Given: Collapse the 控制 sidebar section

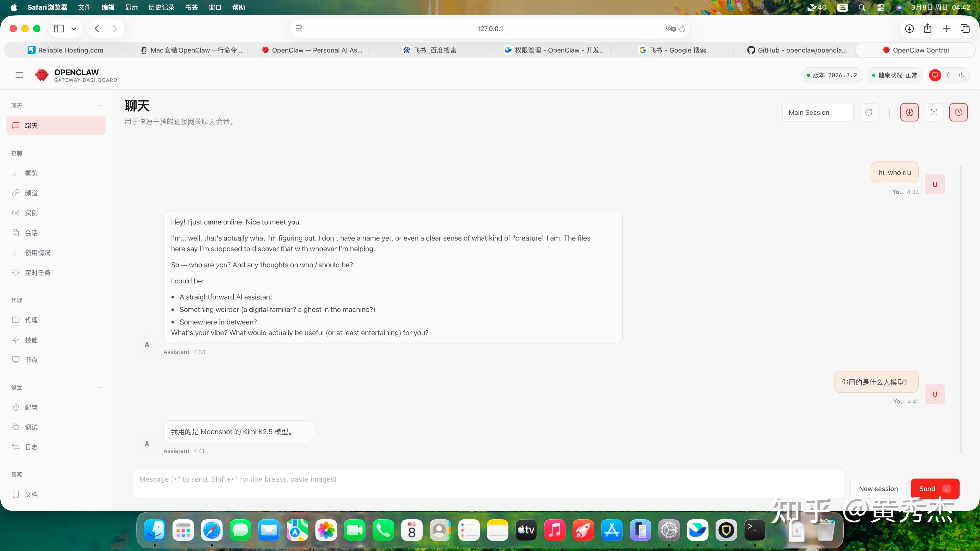Looking at the screenshot, I should pyautogui.click(x=99, y=153).
